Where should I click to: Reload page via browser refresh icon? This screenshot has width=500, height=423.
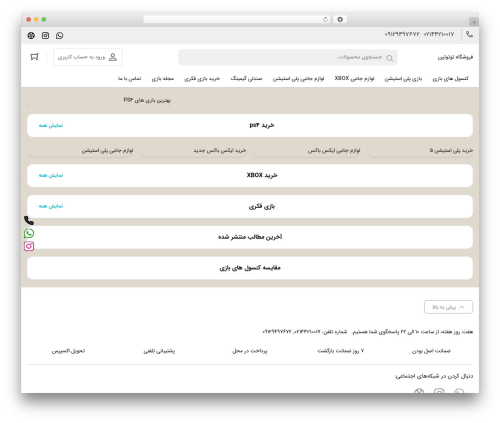[x=325, y=19]
